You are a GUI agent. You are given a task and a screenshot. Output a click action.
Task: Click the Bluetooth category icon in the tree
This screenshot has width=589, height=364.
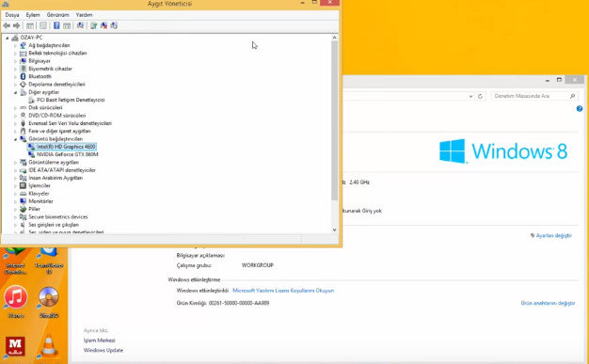(23, 76)
